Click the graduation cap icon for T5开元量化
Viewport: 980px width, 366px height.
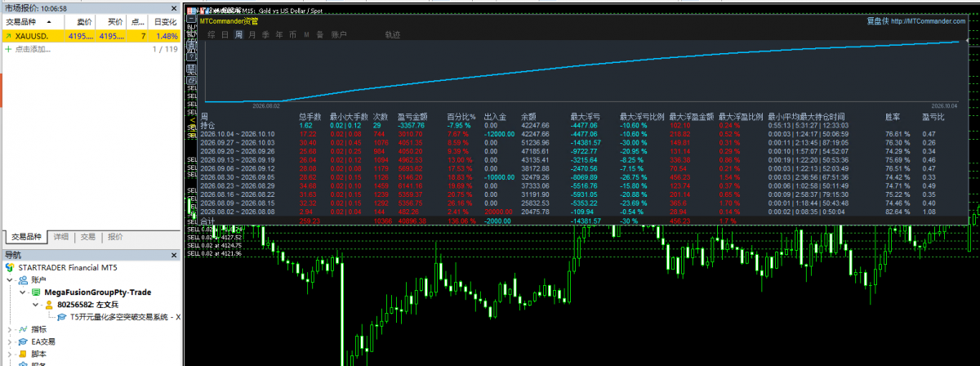(x=62, y=316)
